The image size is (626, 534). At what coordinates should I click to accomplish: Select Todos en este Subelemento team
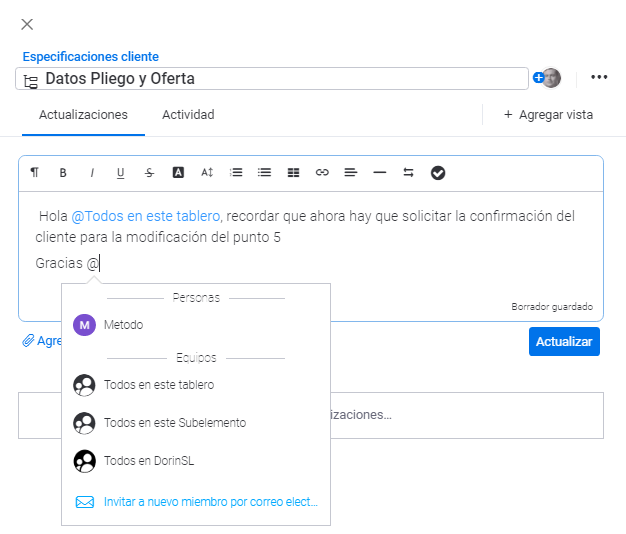[x=174, y=423]
